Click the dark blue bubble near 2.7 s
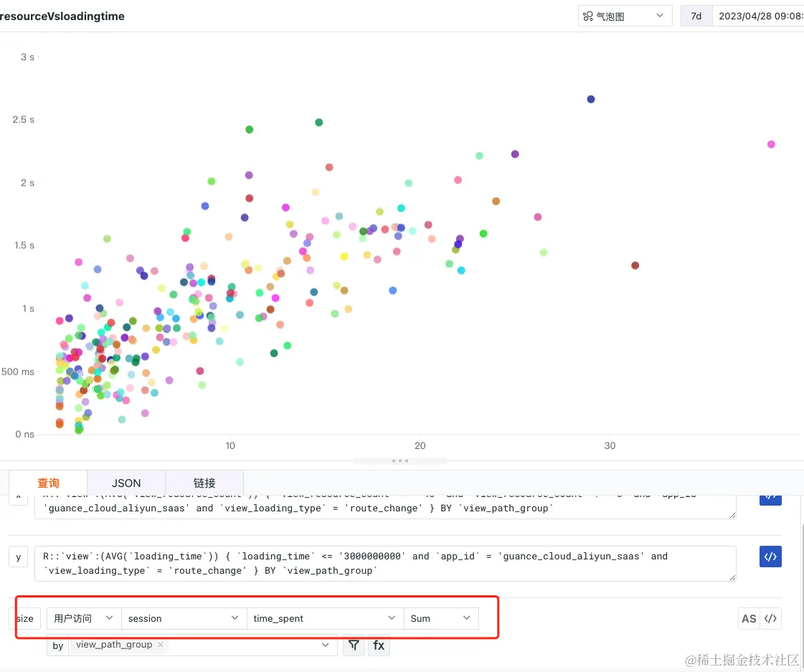Viewport: 804px width, 672px height. point(591,99)
